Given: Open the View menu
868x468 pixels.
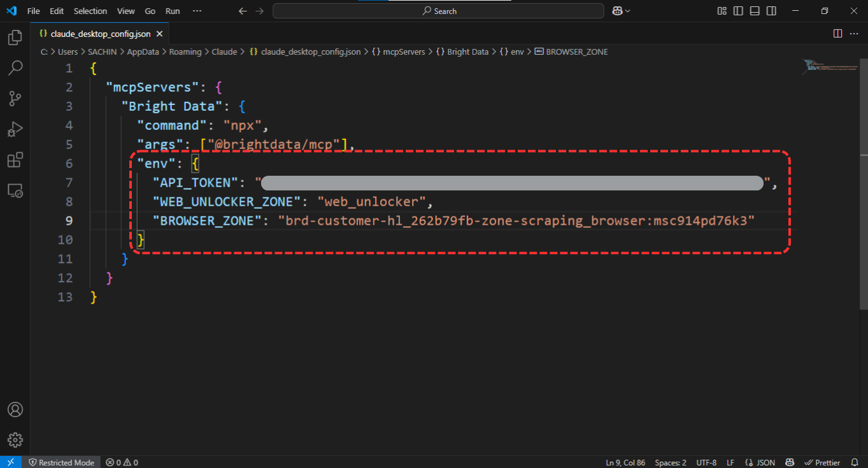Looking at the screenshot, I should (126, 11).
